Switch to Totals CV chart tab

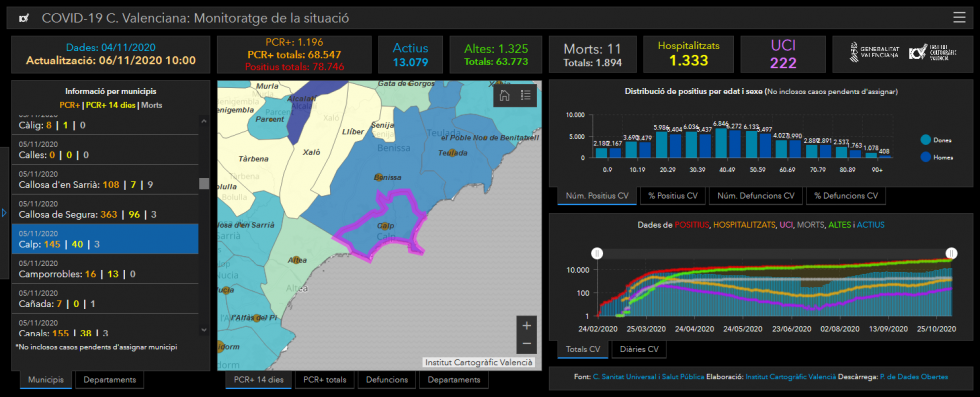582,349
